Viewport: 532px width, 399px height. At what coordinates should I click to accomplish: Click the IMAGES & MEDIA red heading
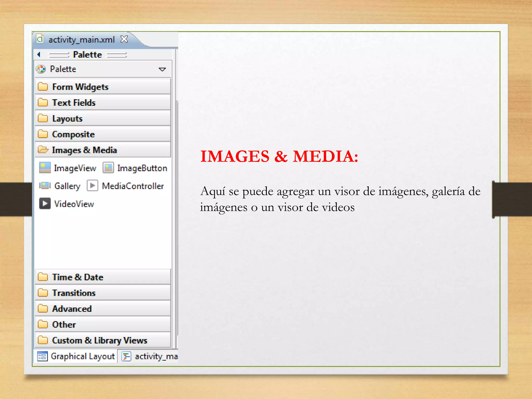point(279,156)
